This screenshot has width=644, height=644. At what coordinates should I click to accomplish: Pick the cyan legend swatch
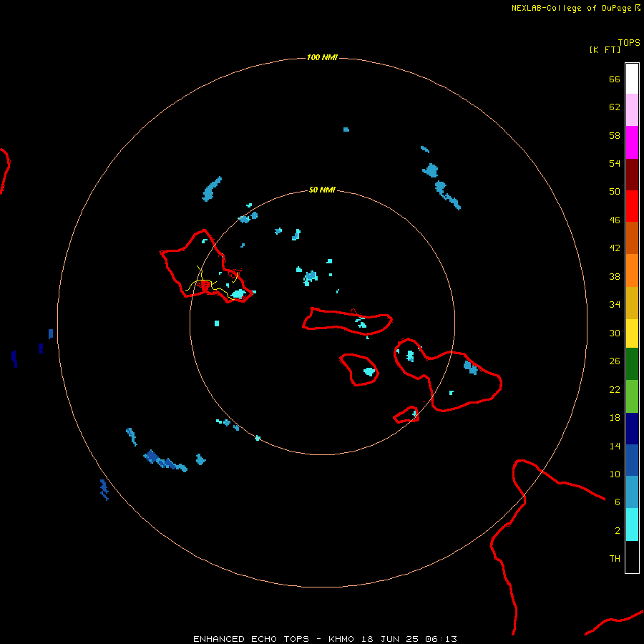click(632, 525)
